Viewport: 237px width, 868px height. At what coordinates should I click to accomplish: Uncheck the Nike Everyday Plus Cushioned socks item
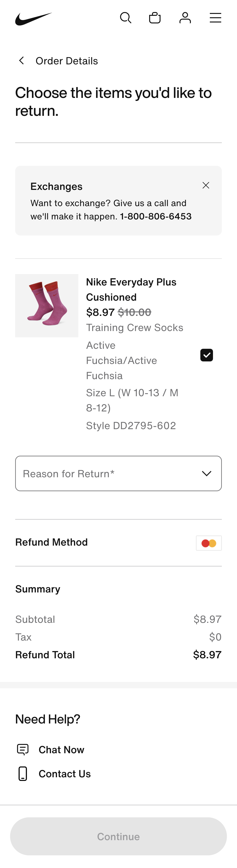[206, 355]
